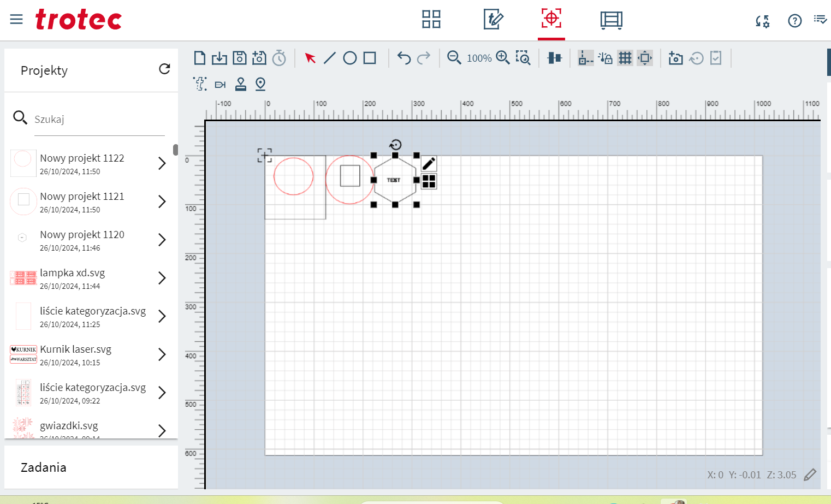This screenshot has width=831, height=504.
Task: Open the dashboard grid tab
Action: [x=431, y=19]
